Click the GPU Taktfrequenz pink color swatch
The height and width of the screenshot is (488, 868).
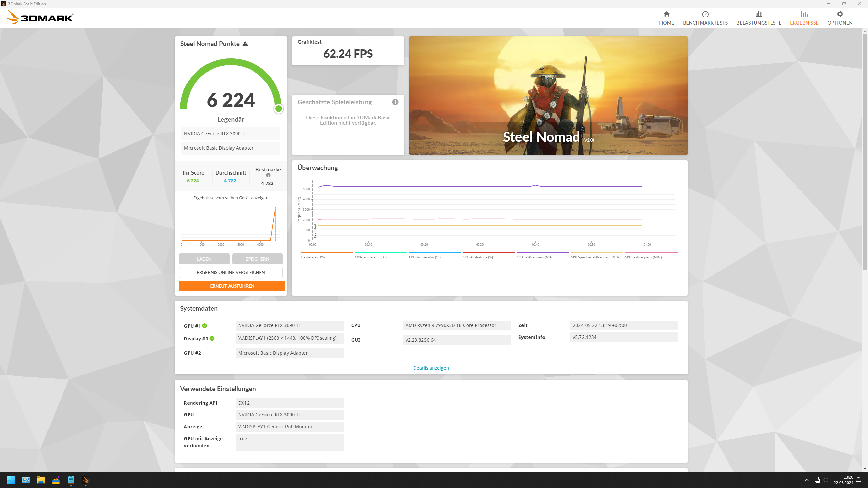tap(651, 253)
